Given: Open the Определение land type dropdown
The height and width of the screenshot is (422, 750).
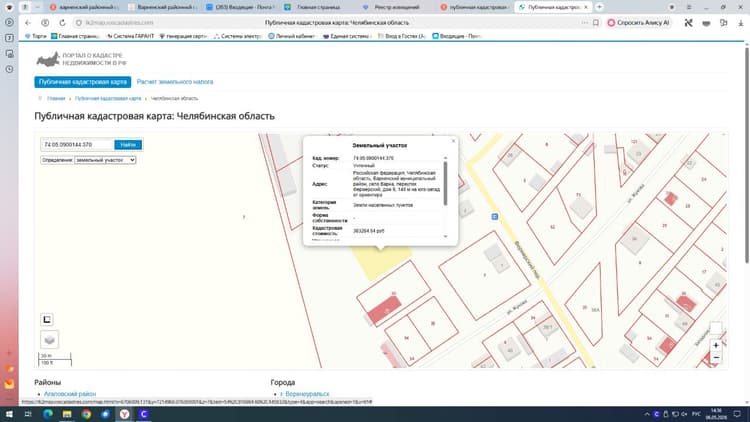Looking at the screenshot, I should pyautogui.click(x=105, y=160).
